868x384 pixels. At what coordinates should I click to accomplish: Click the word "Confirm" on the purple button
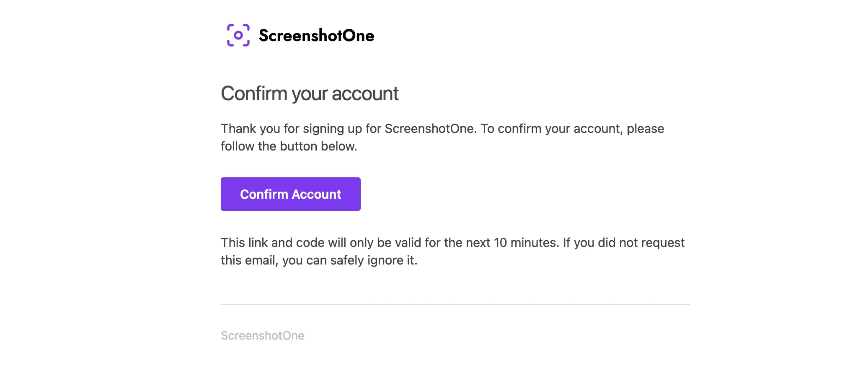[264, 195]
